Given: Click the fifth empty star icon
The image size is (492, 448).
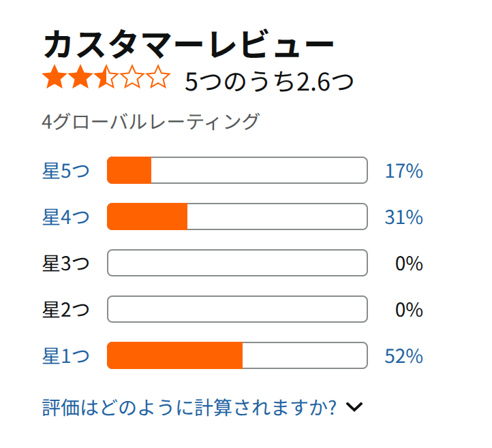Looking at the screenshot, I should [x=158, y=76].
